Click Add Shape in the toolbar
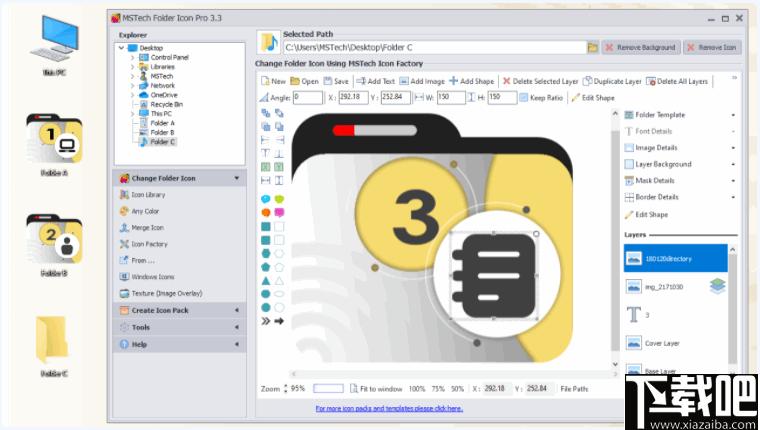The width and height of the screenshot is (760, 430). click(472, 81)
